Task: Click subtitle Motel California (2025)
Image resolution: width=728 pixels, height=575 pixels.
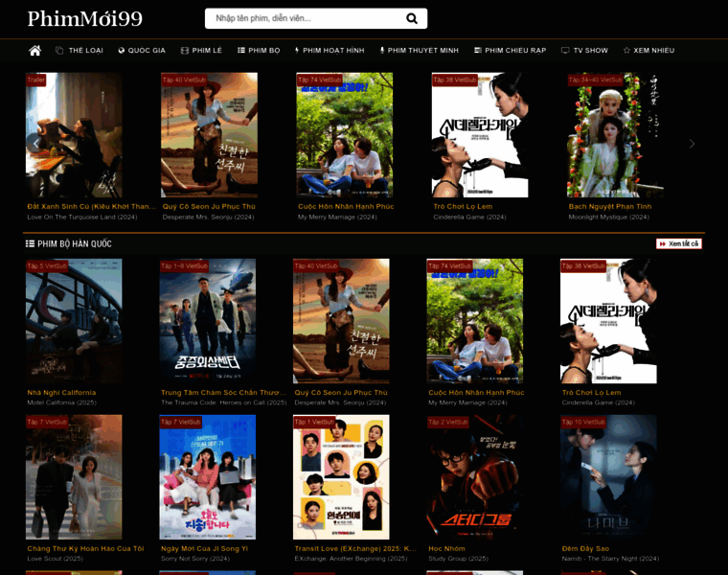Action: (x=61, y=402)
